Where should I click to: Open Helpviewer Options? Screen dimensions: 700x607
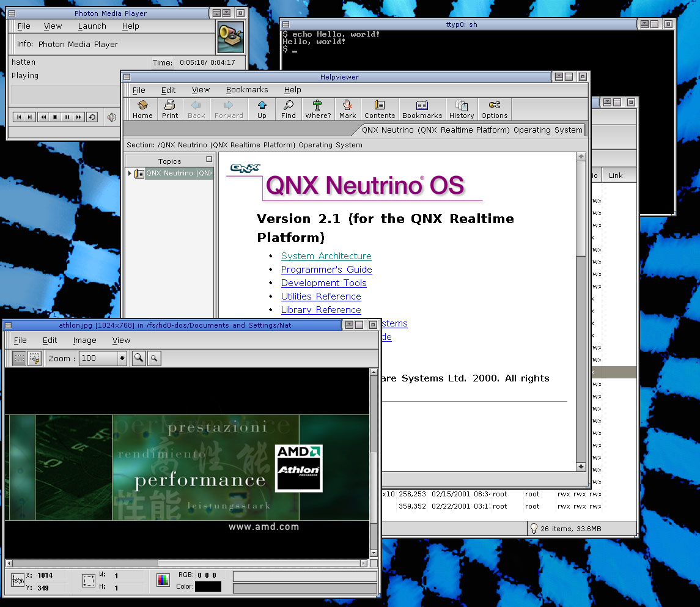click(494, 109)
